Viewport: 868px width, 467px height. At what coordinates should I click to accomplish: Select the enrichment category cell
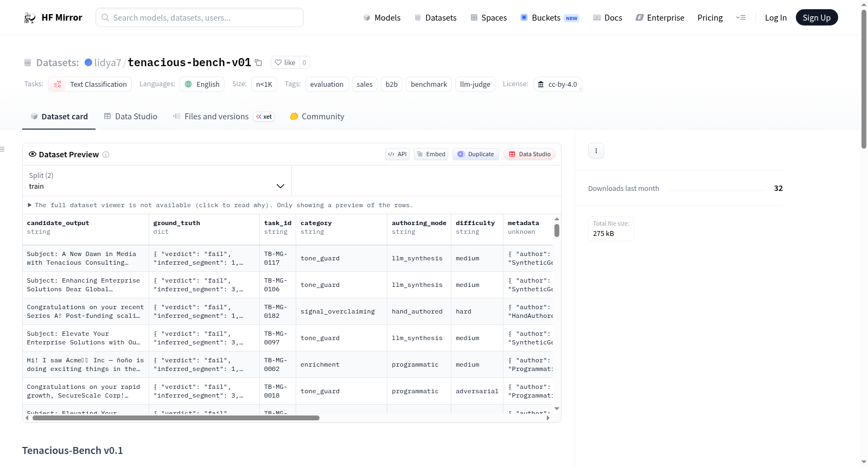[x=342, y=365]
